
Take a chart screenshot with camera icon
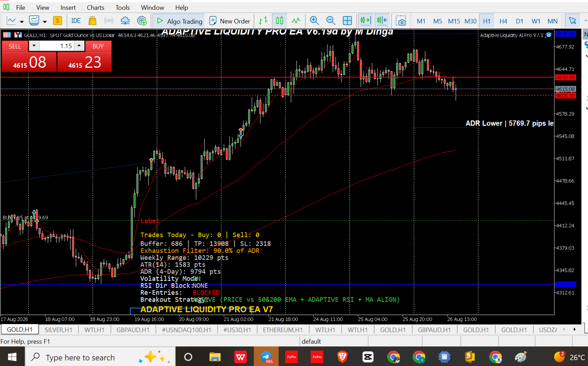point(401,21)
